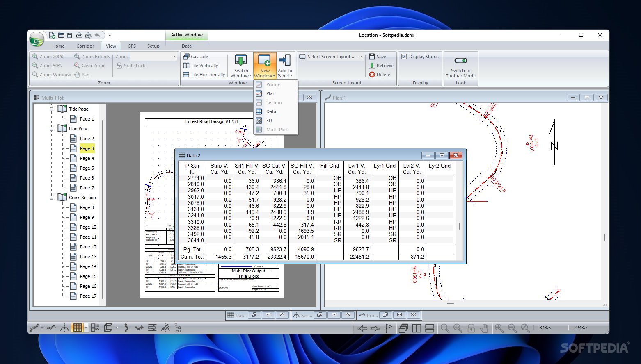
Task: Click the Open folder quick-access icon
Action: 61,35
